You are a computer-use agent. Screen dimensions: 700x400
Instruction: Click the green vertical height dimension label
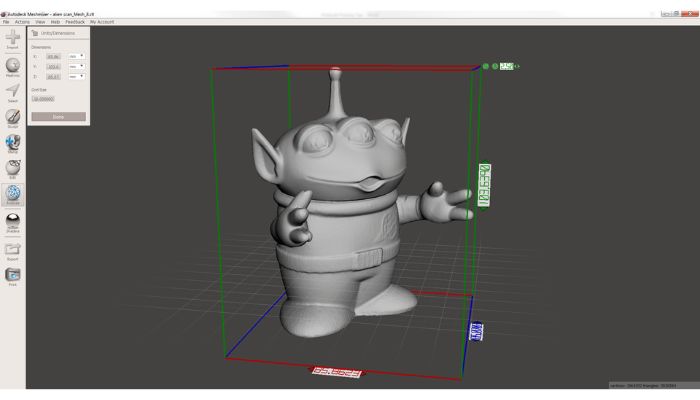coord(484,185)
